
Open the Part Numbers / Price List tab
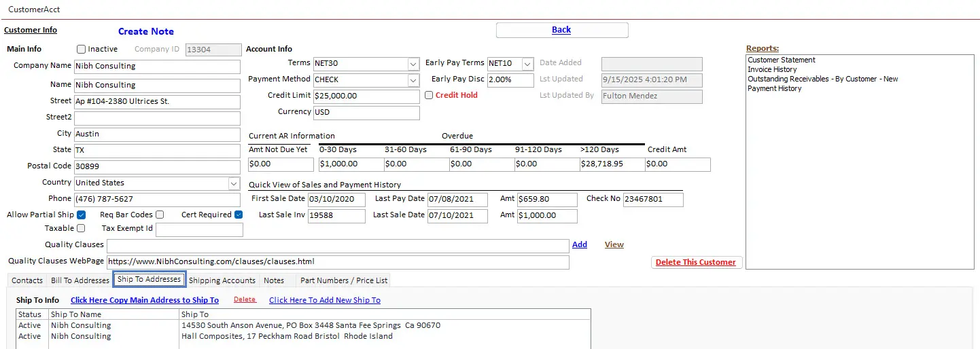[x=344, y=280]
